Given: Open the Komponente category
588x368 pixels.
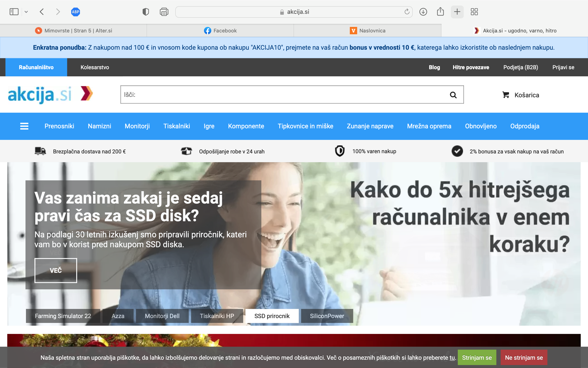Looking at the screenshot, I should click(x=246, y=126).
